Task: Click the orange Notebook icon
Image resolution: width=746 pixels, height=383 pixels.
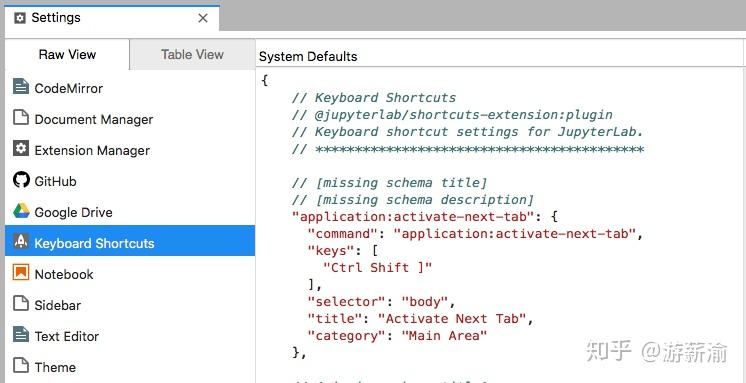Action: 20,273
